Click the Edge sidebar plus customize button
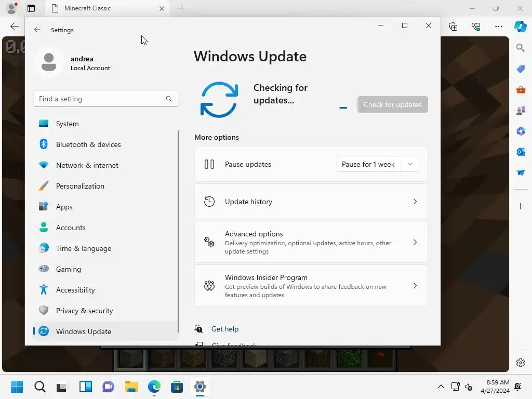The width and height of the screenshot is (532, 399). pyautogui.click(x=521, y=206)
